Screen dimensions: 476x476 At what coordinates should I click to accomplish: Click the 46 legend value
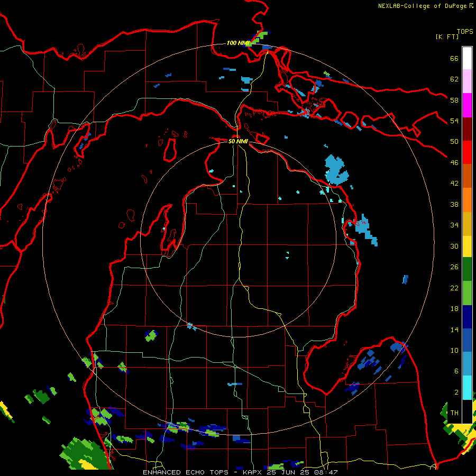click(454, 162)
